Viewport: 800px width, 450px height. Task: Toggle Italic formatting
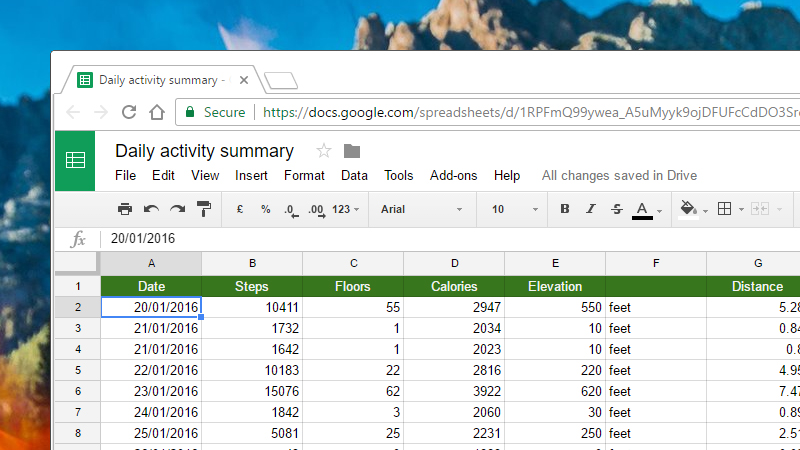click(590, 209)
